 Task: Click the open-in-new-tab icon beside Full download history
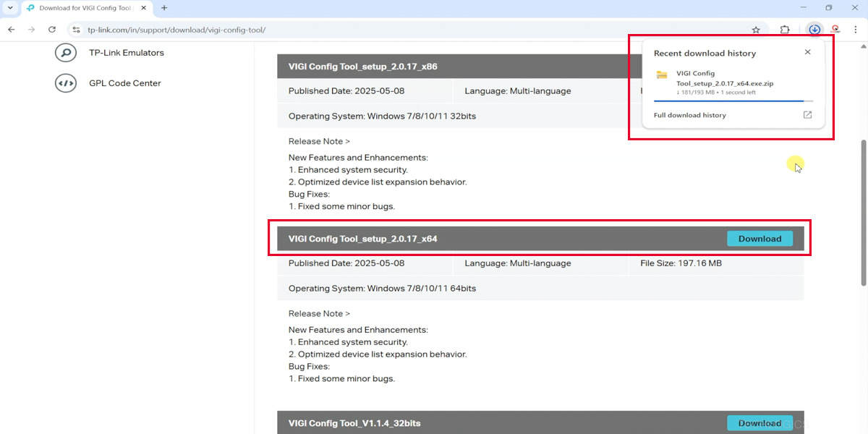click(x=808, y=115)
